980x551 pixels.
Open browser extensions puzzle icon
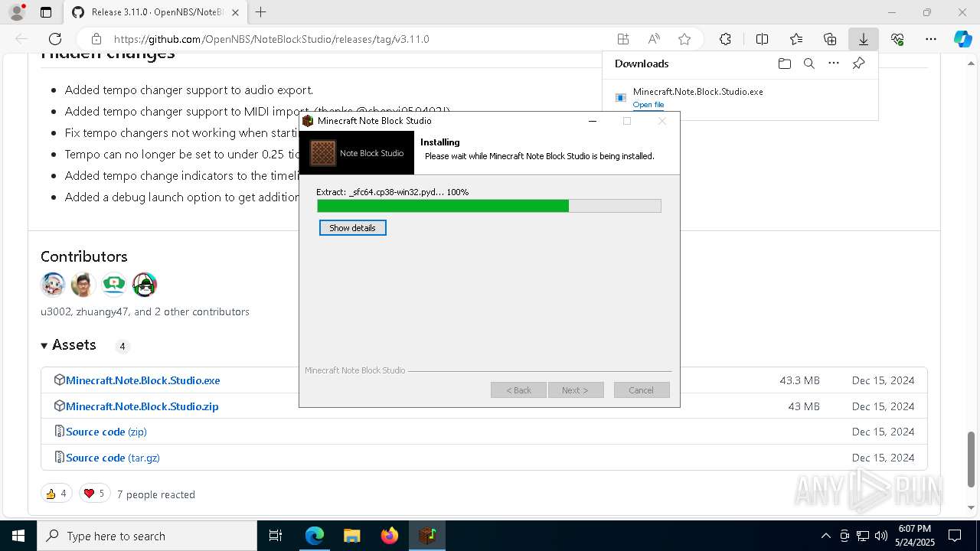pos(725,39)
